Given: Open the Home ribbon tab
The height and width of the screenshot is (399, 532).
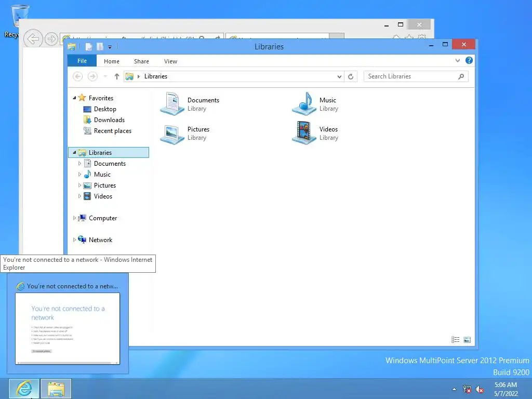Looking at the screenshot, I should coord(112,61).
